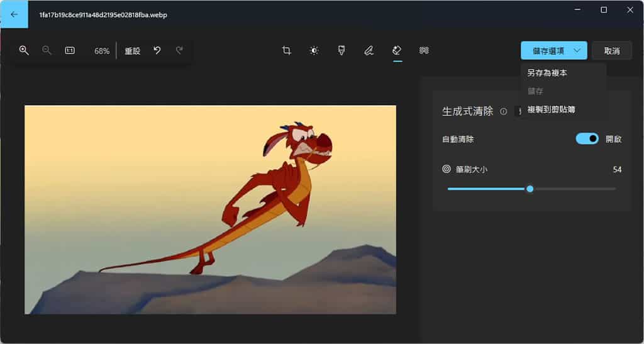Open the filter tool icon
The height and width of the screenshot is (344, 644).
341,50
